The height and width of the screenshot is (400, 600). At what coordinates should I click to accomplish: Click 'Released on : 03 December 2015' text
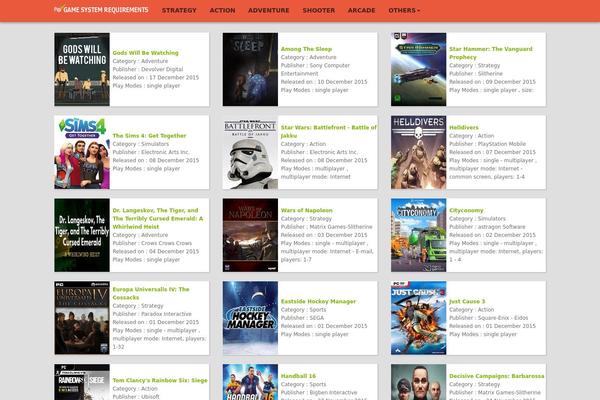point(324,235)
